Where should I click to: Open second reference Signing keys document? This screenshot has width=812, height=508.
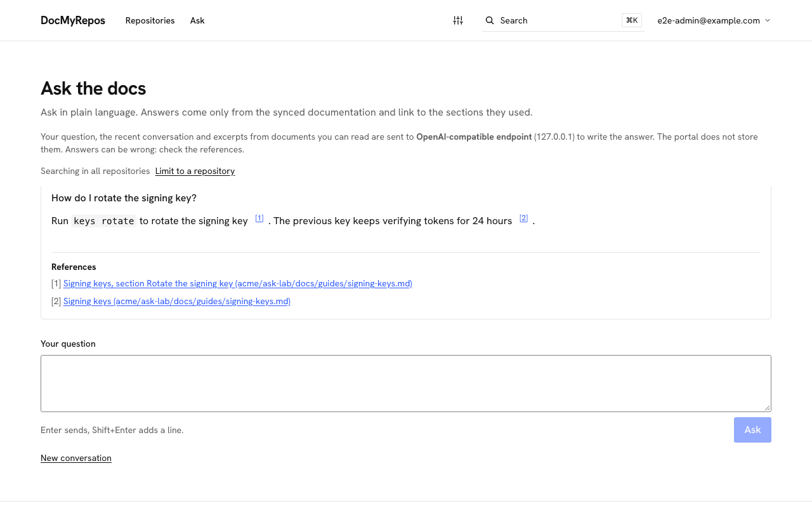pyautogui.click(x=177, y=301)
